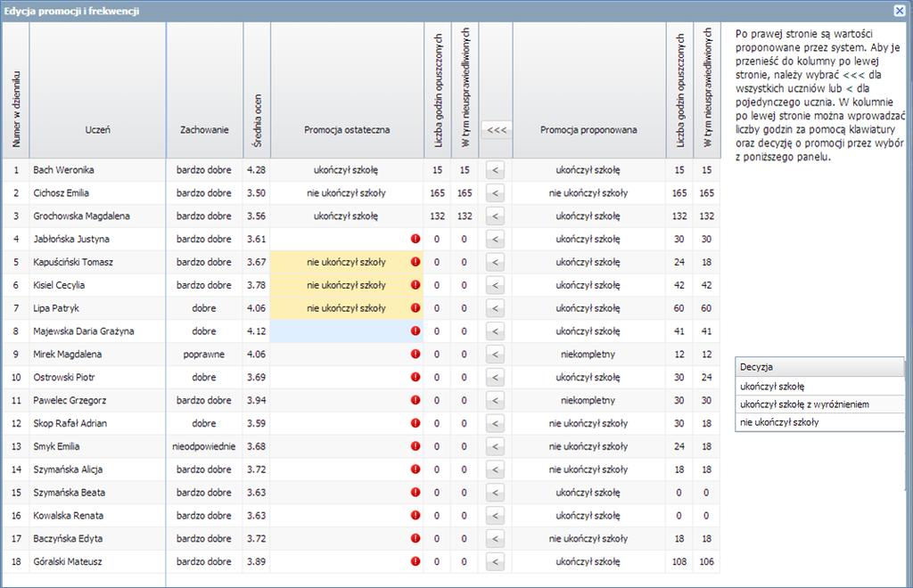Screen dimensions: 913x588
Task: Click red warning icon in Majewska Daria row
Action: pyautogui.click(x=415, y=331)
